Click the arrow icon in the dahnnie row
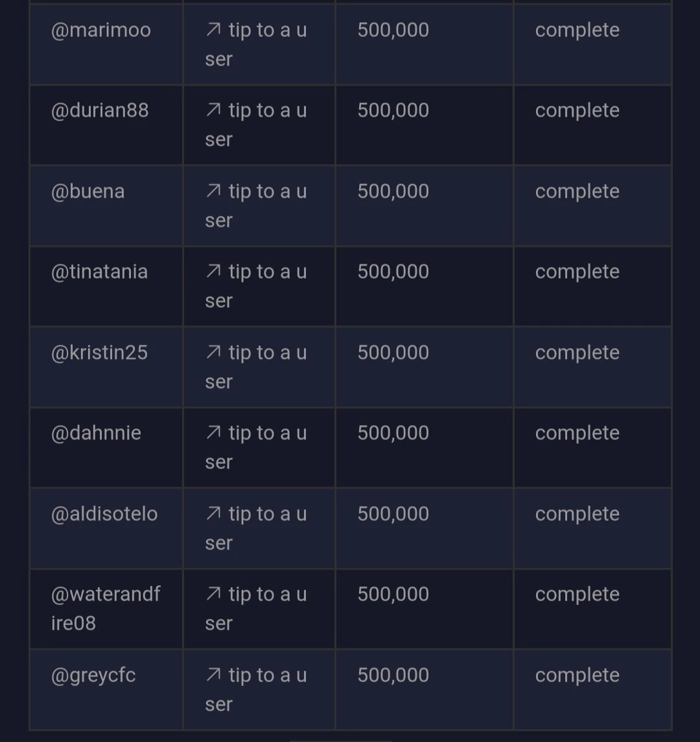The height and width of the screenshot is (742, 700). [x=213, y=433]
